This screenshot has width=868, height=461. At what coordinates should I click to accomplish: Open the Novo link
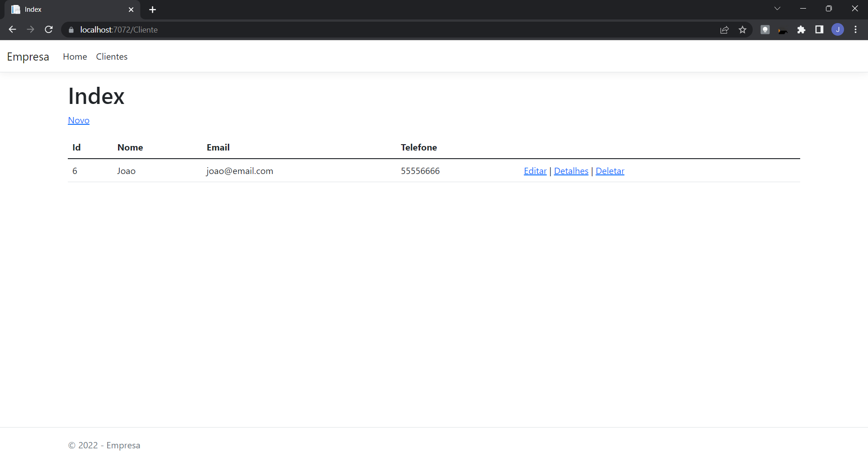coord(79,120)
